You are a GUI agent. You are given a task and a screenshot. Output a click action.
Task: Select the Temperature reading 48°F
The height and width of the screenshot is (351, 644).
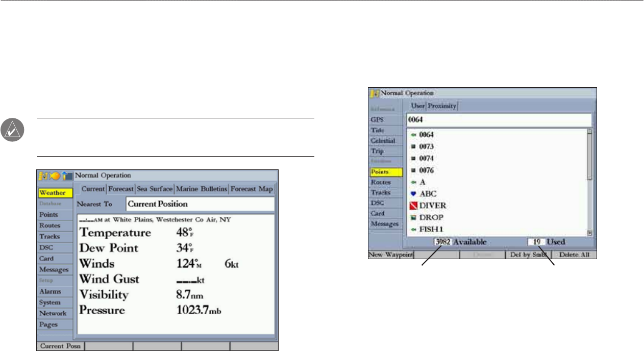tap(185, 233)
